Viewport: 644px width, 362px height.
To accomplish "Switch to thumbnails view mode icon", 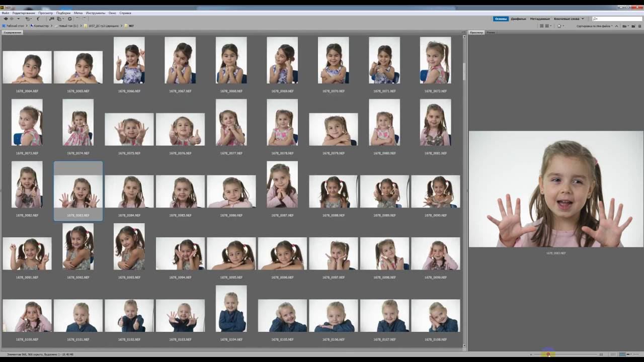I will pyautogui.click(x=622, y=354).
